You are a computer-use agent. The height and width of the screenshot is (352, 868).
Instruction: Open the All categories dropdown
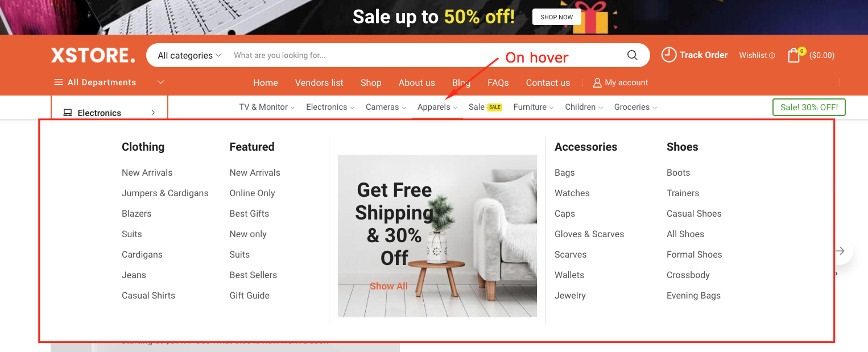(x=189, y=55)
